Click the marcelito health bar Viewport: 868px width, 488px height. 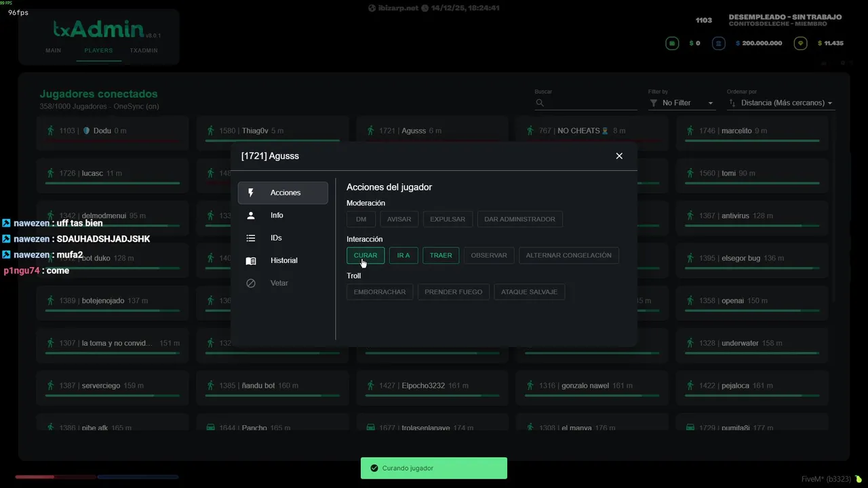tap(752, 141)
